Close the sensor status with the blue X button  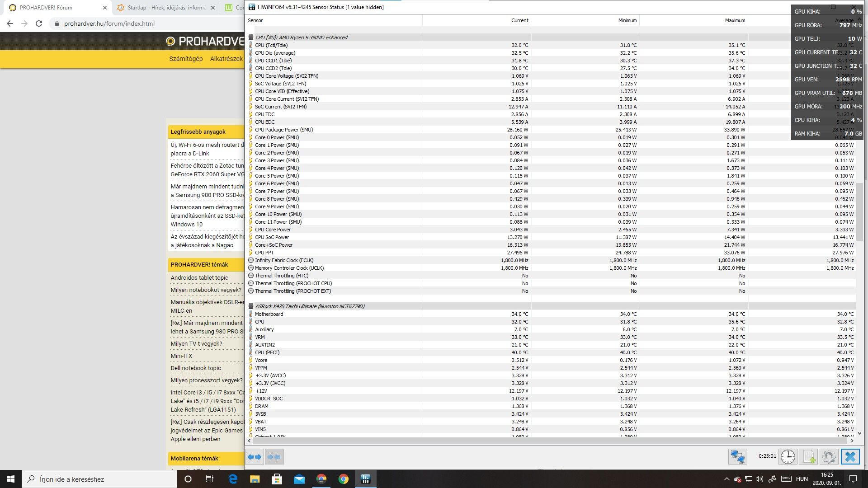[x=850, y=457]
